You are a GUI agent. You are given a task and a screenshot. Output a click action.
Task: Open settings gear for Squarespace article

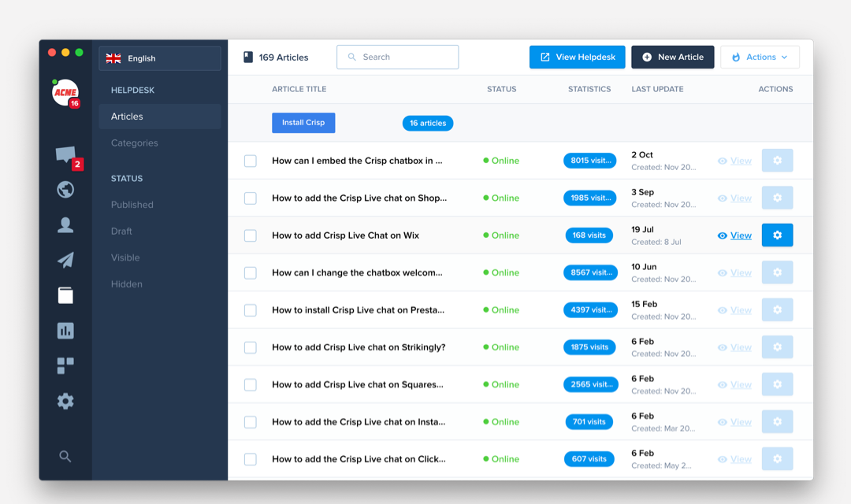(x=777, y=384)
